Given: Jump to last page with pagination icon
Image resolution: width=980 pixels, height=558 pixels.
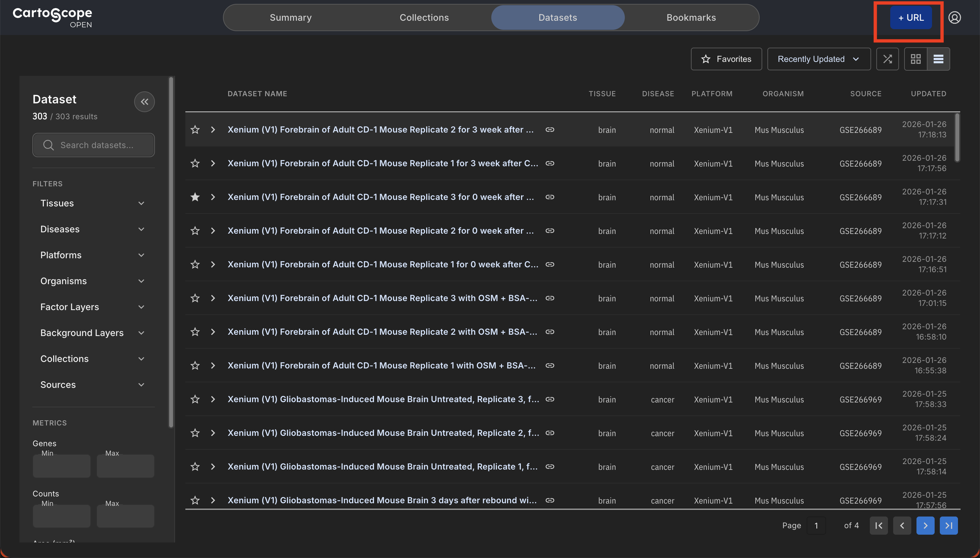Looking at the screenshot, I should [949, 525].
